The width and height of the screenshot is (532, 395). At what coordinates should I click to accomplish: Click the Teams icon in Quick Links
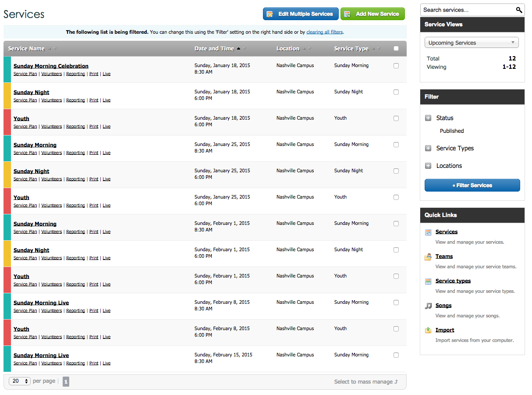coord(428,257)
